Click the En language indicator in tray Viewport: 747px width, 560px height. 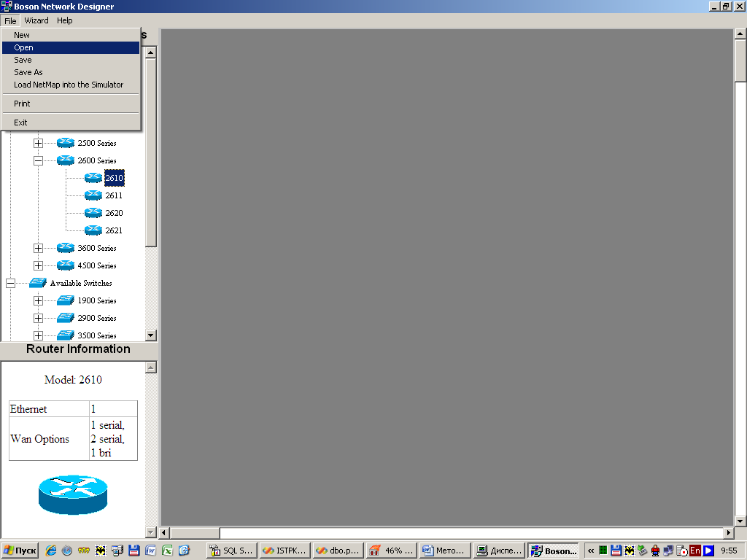[695, 551]
